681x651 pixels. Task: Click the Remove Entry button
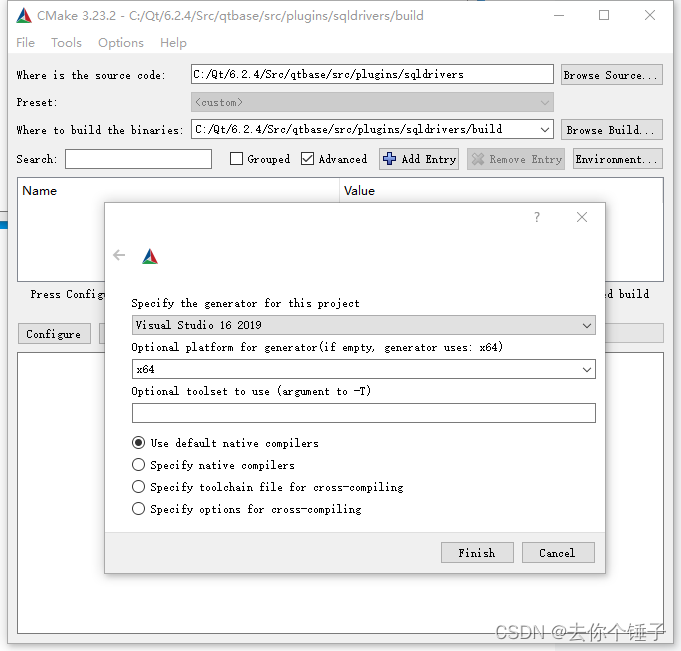coord(516,159)
